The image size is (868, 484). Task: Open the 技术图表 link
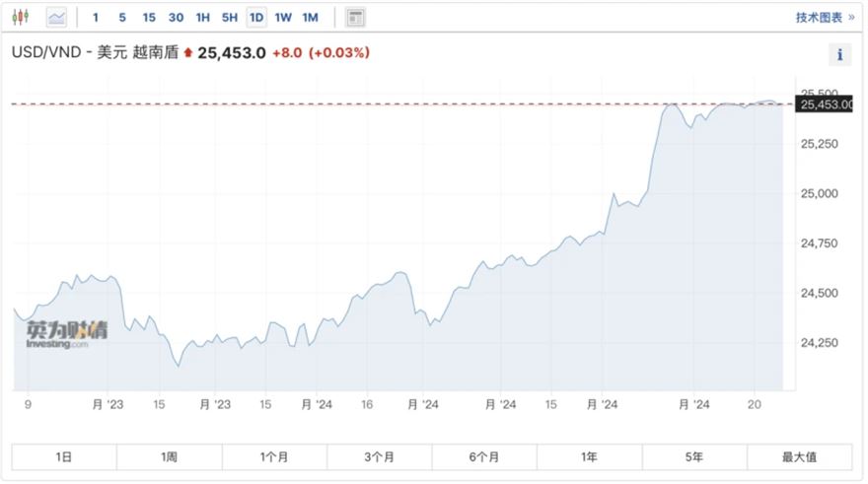825,17
